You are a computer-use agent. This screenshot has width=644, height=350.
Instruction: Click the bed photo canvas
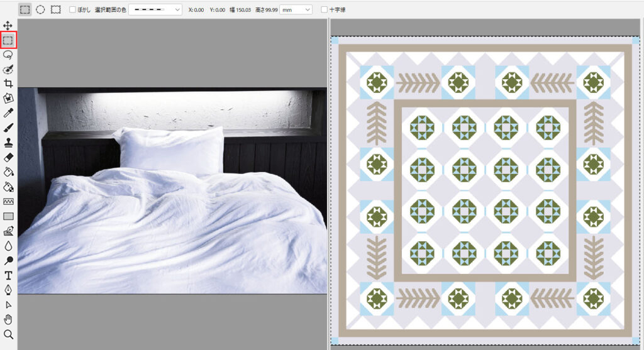tap(172, 191)
